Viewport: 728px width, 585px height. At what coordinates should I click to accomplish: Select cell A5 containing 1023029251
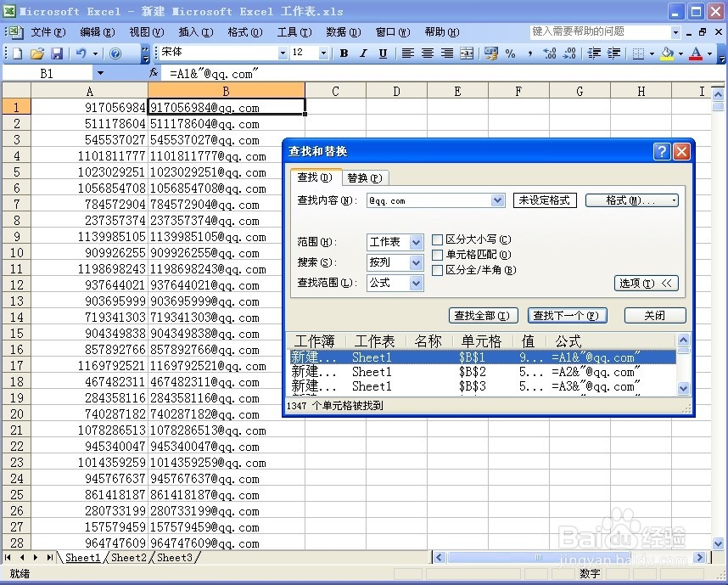point(89,172)
